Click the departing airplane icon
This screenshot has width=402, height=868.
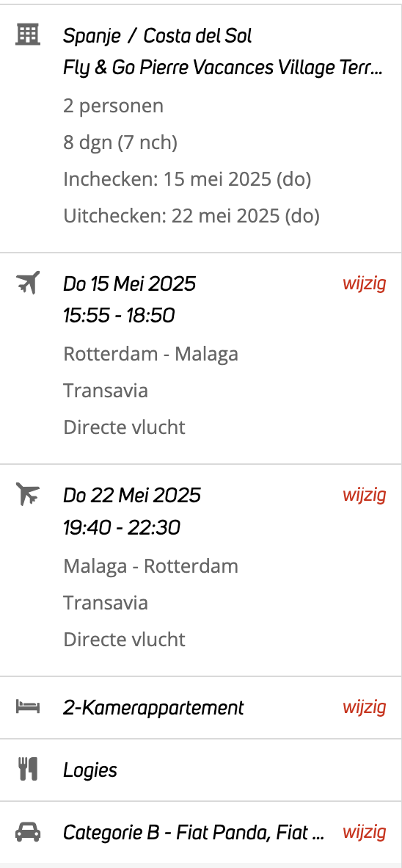pyautogui.click(x=28, y=283)
